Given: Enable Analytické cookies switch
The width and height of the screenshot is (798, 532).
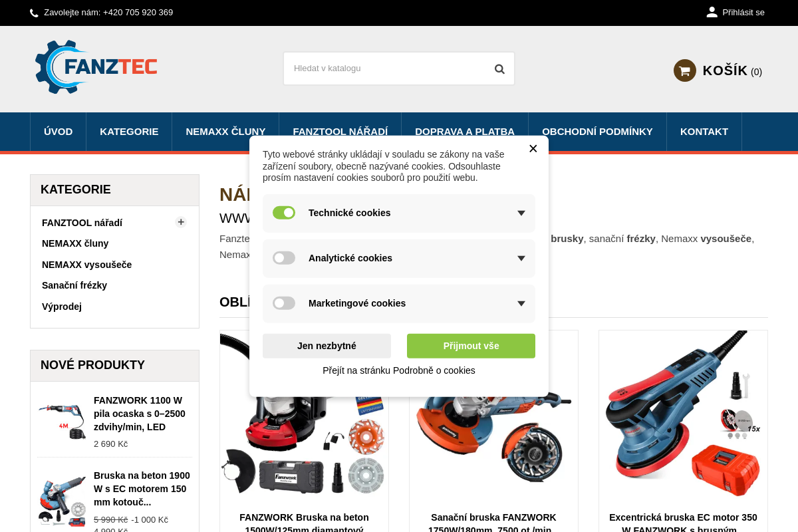Looking at the screenshot, I should pos(284,258).
